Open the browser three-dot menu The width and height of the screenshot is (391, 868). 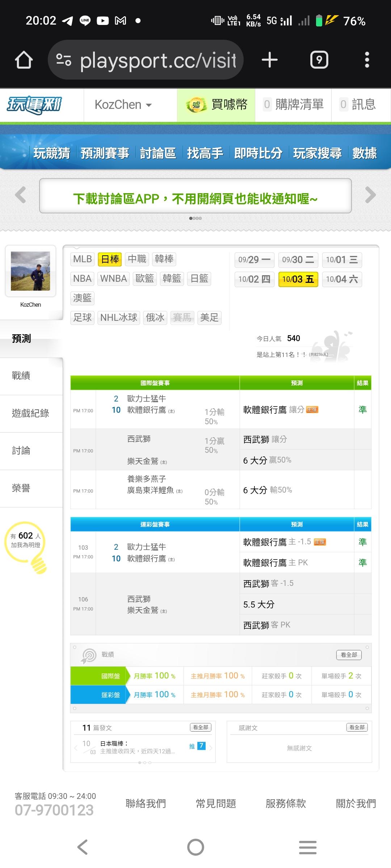(367, 60)
